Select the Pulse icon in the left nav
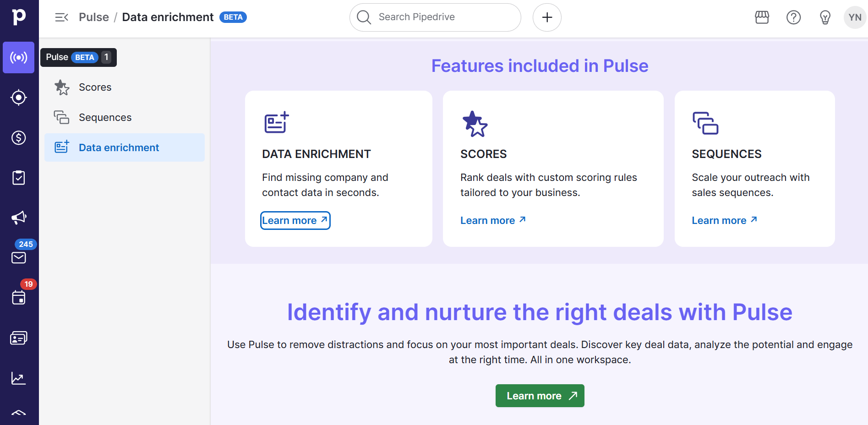The width and height of the screenshot is (868, 425). 19,57
